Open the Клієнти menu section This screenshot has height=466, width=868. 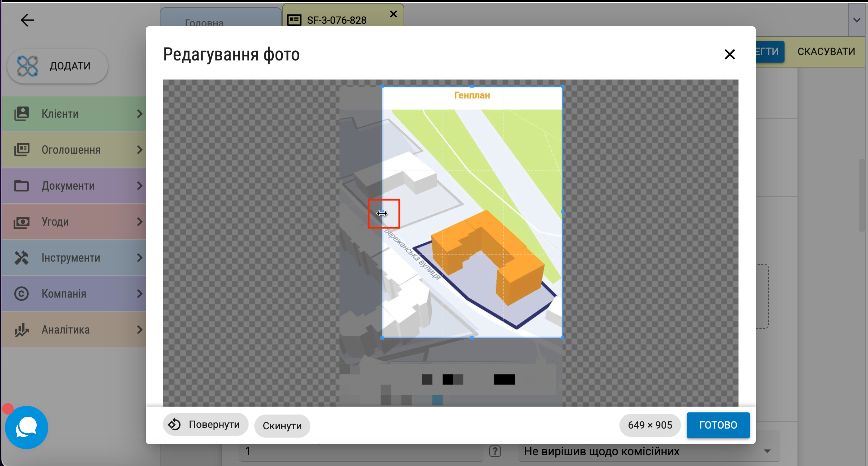tap(74, 114)
